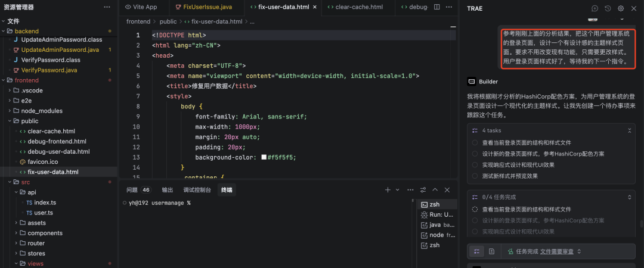Expand the file review status chevron
This screenshot has height=268, width=644.
tap(580, 251)
